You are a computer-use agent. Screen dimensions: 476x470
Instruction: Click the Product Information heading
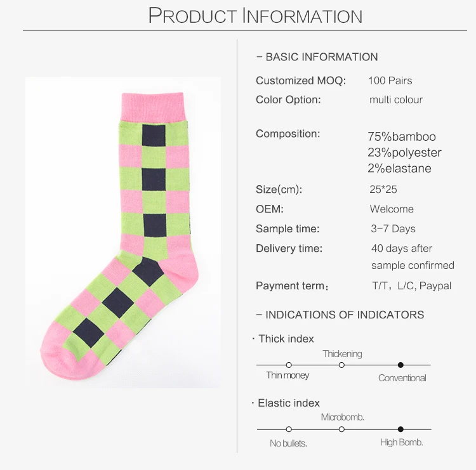click(x=255, y=15)
